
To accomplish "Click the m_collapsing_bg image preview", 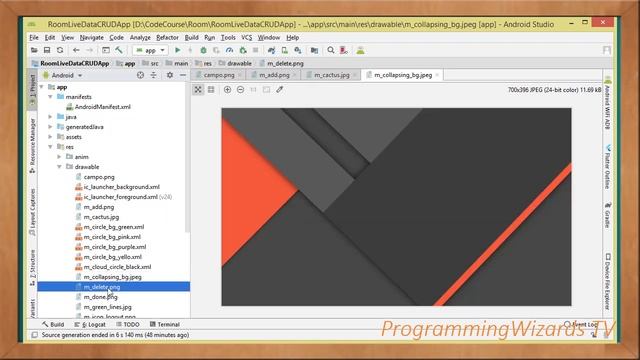I will tap(396, 207).
